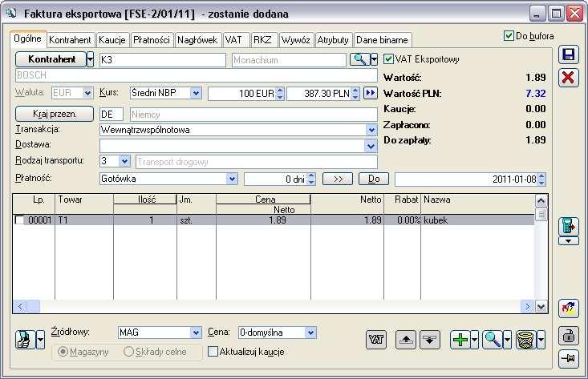
Task: Open item preview with the magnifier icon below the list
Action: pos(493,340)
